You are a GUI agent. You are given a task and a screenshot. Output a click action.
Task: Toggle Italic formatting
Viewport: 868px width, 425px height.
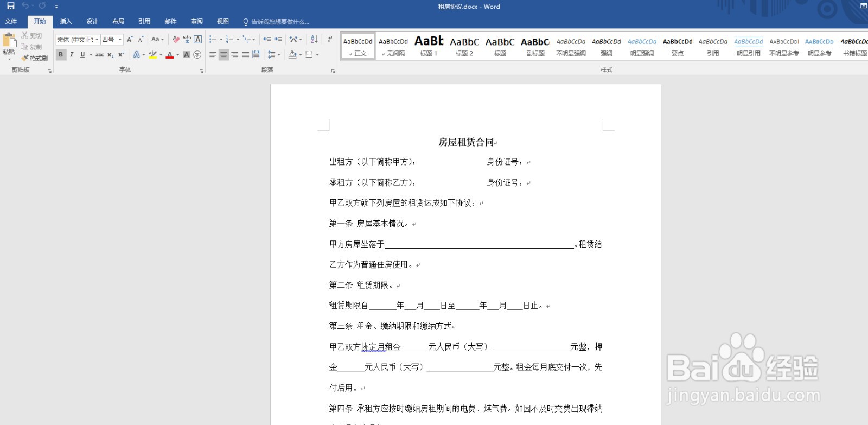[x=72, y=55]
